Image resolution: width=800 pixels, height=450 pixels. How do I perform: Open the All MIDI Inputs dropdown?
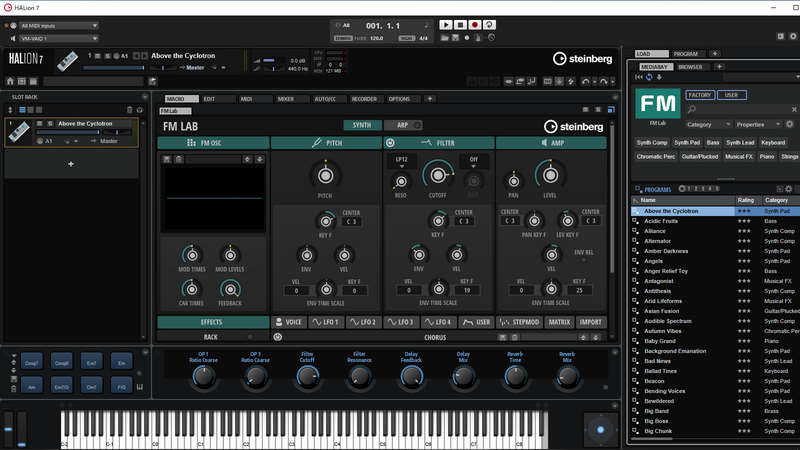point(59,26)
